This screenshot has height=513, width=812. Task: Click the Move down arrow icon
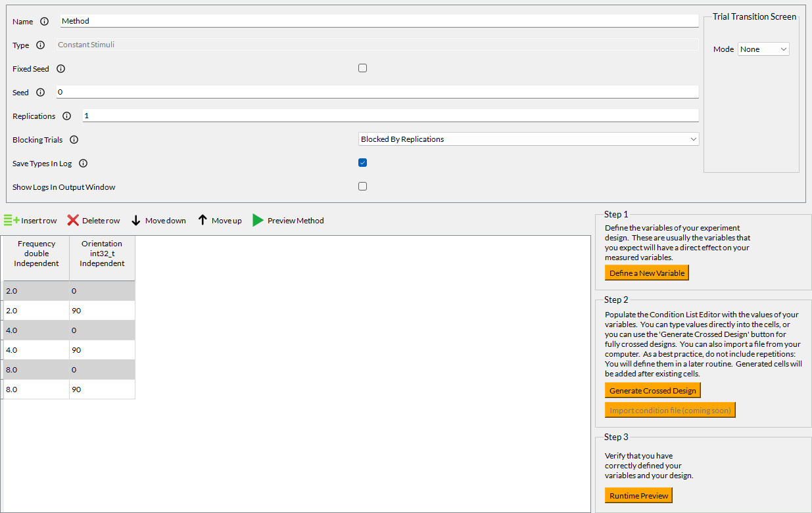pyautogui.click(x=136, y=221)
